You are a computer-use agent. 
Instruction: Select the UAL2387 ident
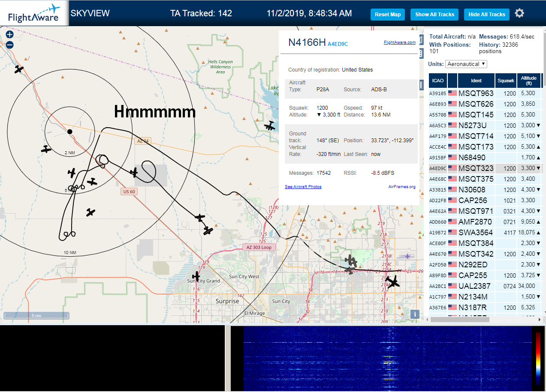click(474, 286)
